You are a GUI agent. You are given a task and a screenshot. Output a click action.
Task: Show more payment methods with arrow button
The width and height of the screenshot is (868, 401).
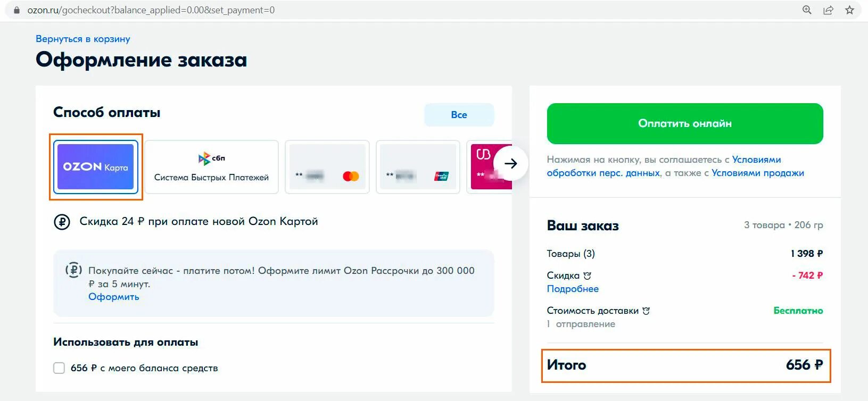511,163
